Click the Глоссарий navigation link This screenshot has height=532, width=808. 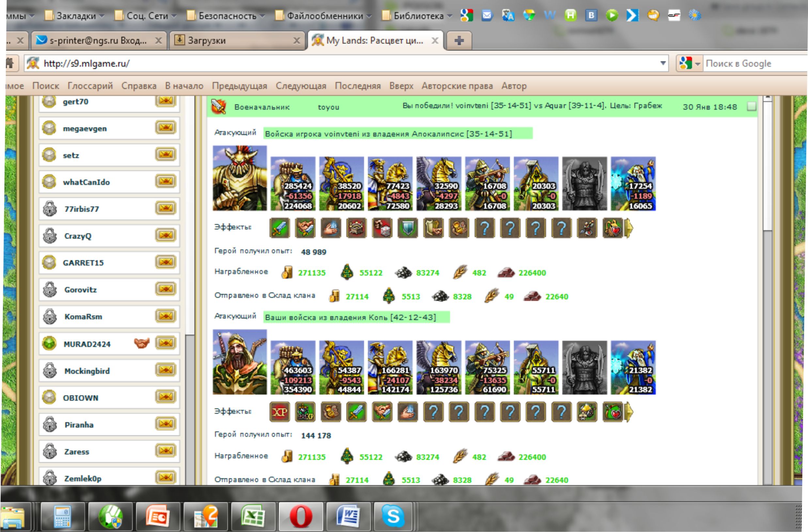tap(90, 86)
